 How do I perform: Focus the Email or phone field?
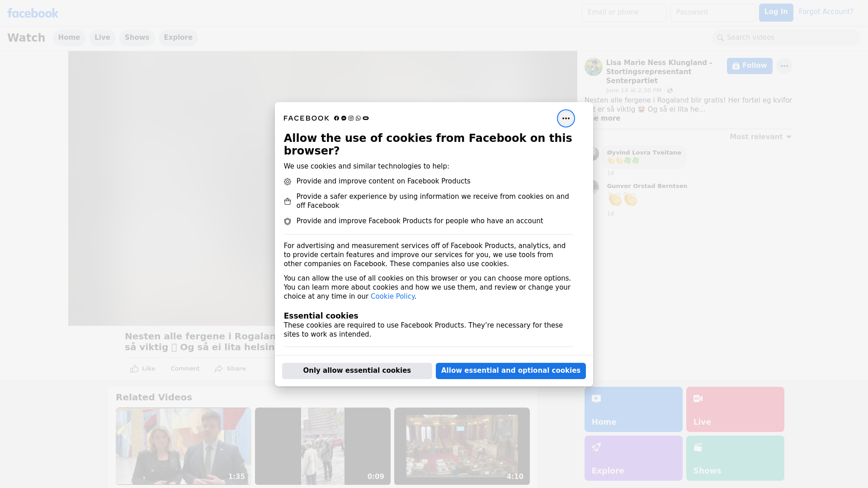click(x=624, y=12)
